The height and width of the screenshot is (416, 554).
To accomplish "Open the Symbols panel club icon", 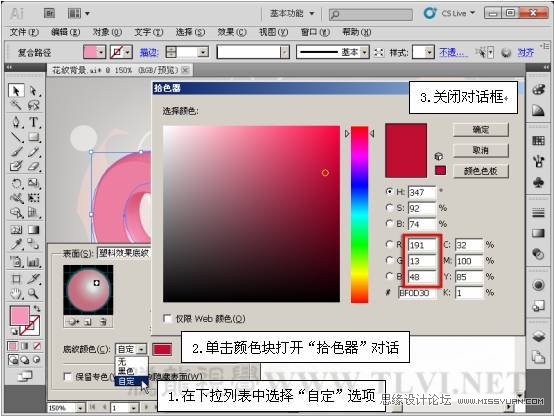I will (538, 182).
